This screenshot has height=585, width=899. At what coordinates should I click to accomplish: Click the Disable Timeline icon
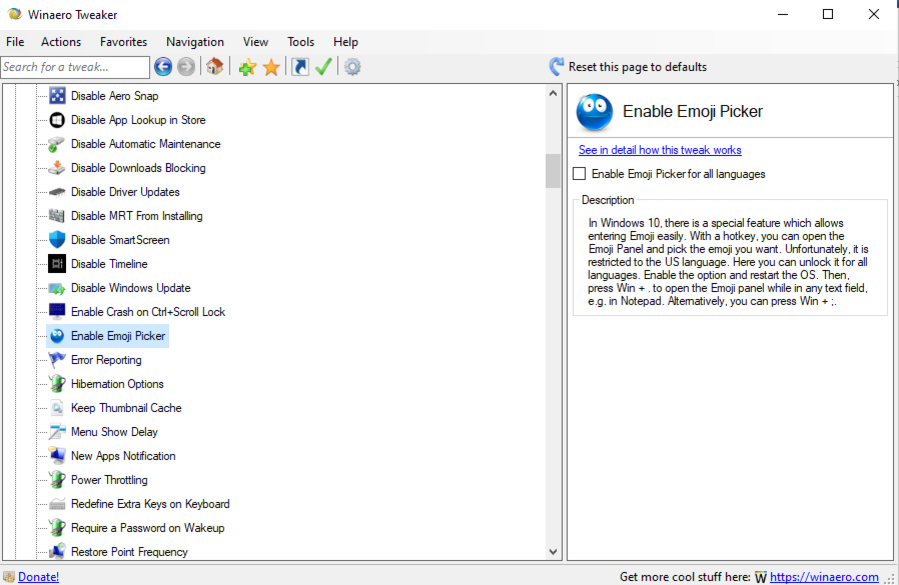(57, 264)
